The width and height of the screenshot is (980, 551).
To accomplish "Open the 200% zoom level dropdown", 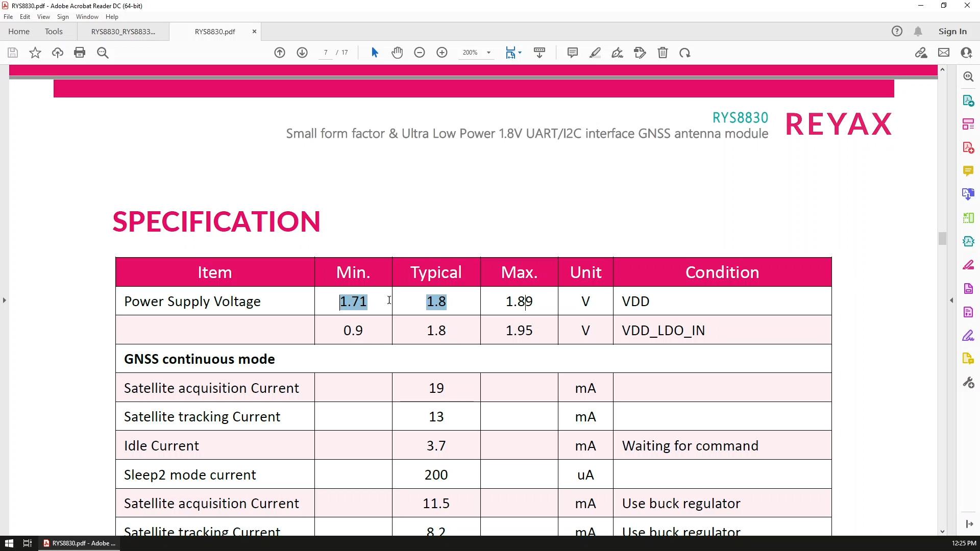I will click(488, 53).
